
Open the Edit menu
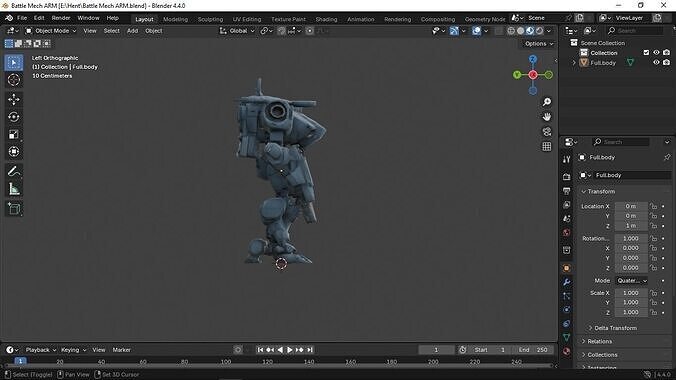pyautogui.click(x=39, y=18)
